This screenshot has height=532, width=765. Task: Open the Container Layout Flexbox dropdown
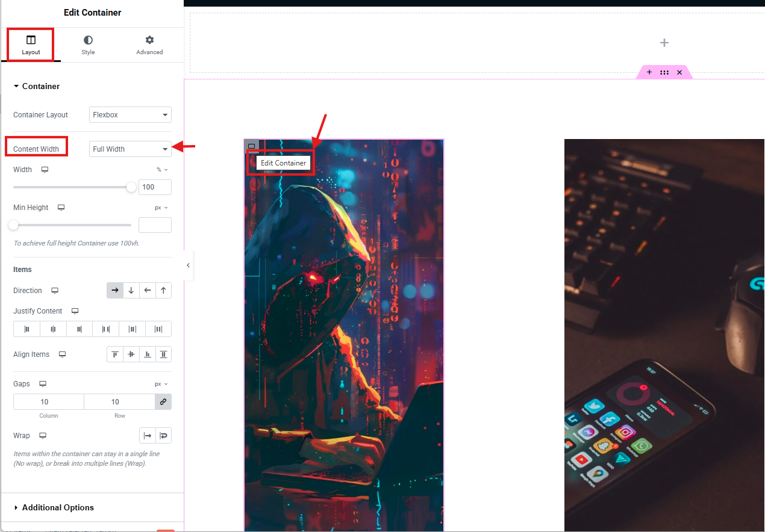click(x=130, y=115)
